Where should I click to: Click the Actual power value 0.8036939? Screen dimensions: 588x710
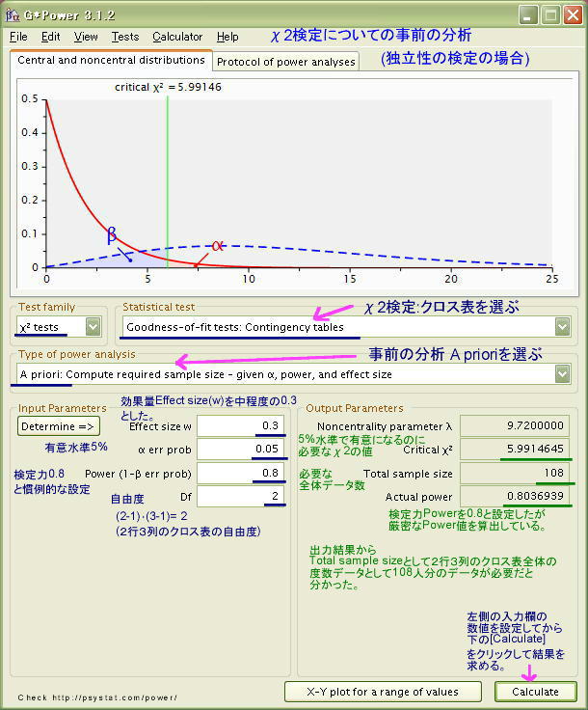point(515,496)
